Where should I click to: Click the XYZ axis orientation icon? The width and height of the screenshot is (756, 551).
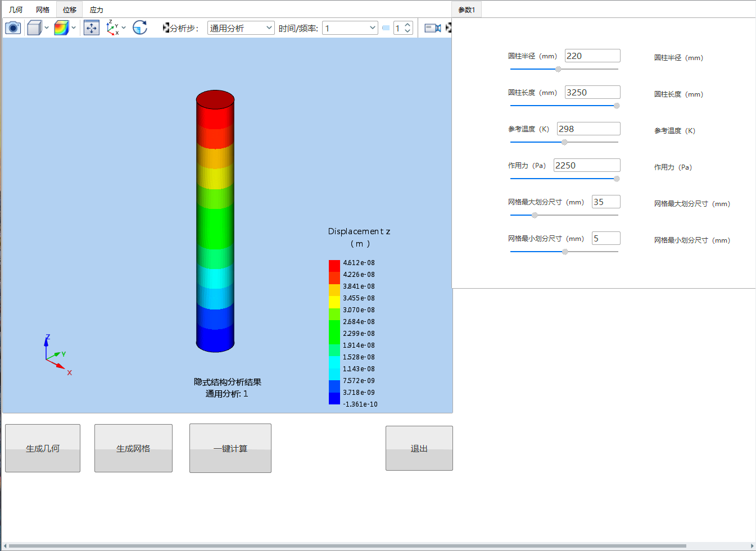click(112, 28)
